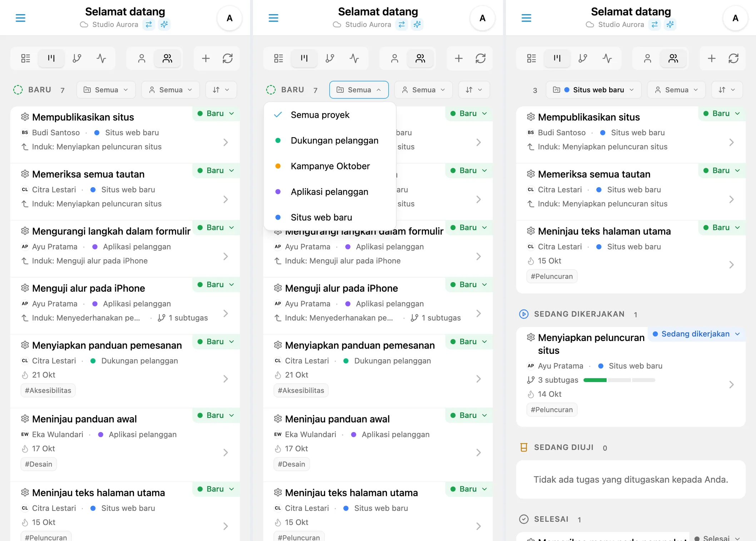Click #Desain tag in middle panel

pyautogui.click(x=292, y=464)
